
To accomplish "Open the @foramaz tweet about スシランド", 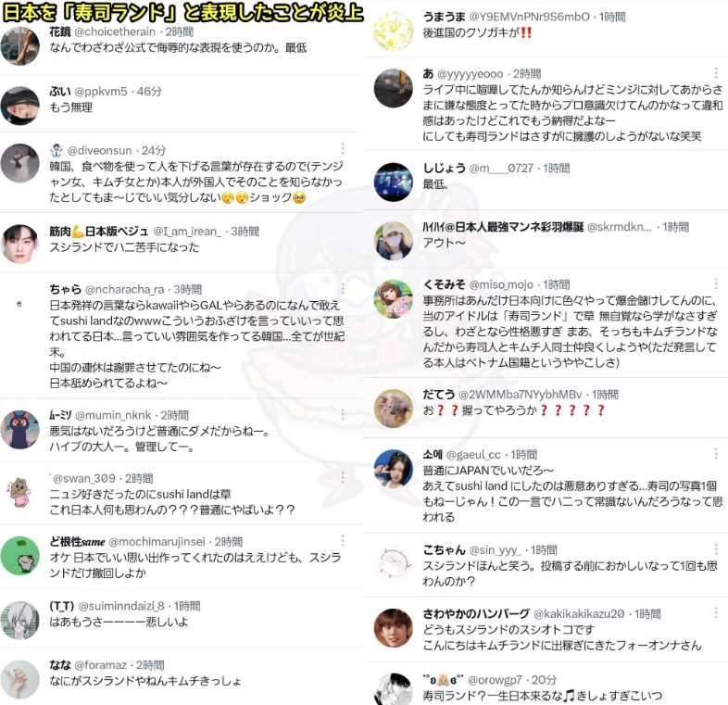I will (x=145, y=681).
